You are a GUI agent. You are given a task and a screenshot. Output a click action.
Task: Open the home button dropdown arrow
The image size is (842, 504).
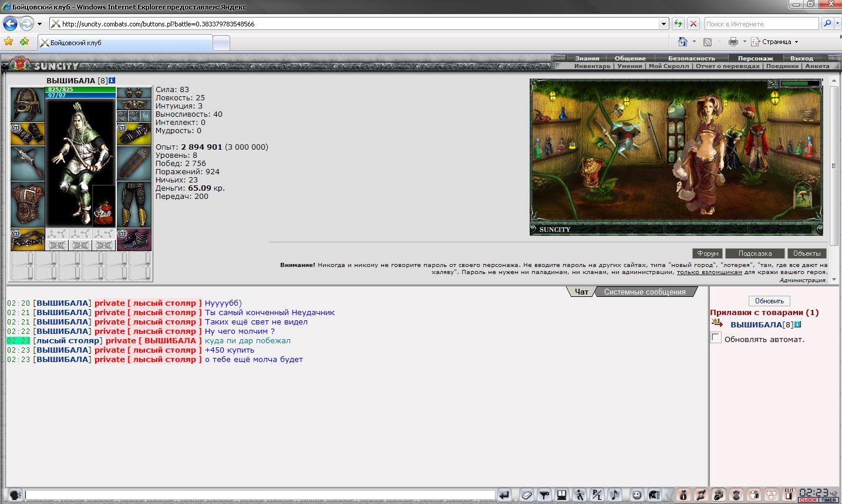[x=694, y=42]
